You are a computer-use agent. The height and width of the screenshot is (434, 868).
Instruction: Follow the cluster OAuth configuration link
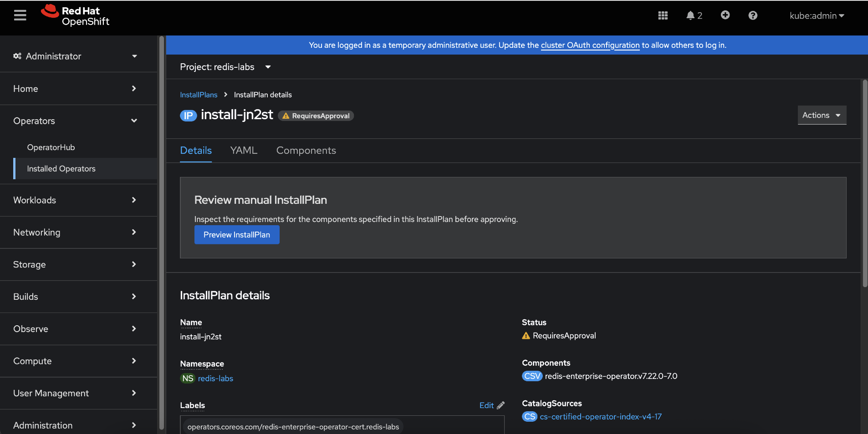coord(590,45)
